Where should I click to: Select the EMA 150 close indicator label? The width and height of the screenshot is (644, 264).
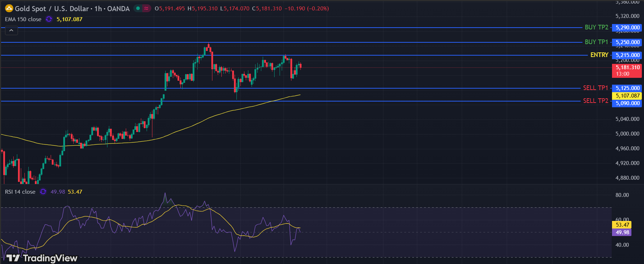(x=23, y=19)
